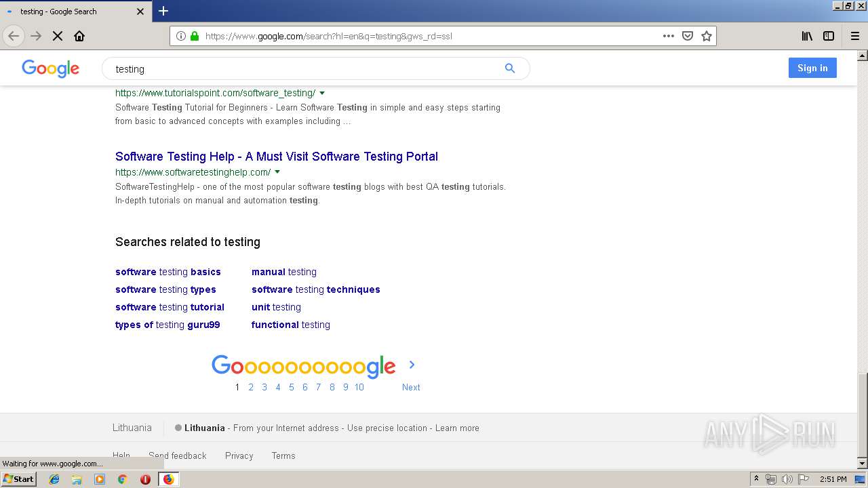Image resolution: width=868 pixels, height=488 pixels.
Task: Open a new tab with plus
Action: 163,11
